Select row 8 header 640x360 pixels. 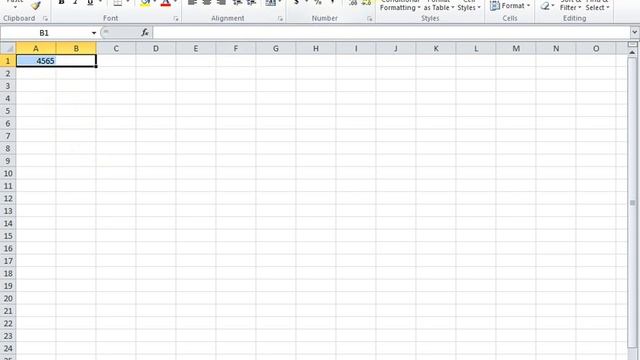[8, 149]
